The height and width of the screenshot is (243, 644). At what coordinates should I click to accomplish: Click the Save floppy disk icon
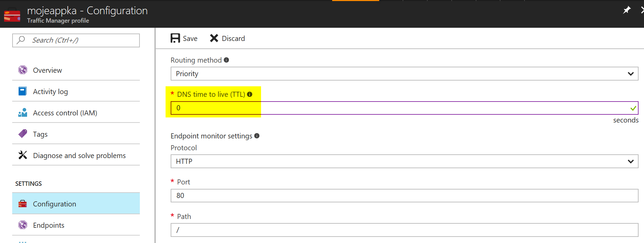pos(175,38)
